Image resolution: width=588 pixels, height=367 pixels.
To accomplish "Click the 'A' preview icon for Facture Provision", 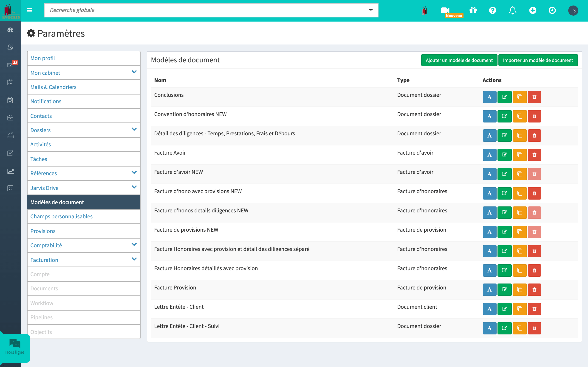I will click(489, 290).
